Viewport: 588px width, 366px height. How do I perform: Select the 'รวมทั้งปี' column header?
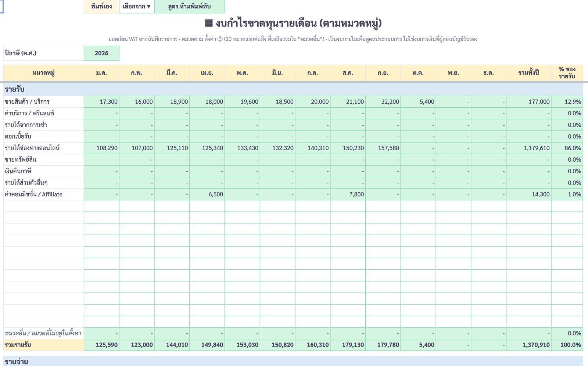point(528,73)
